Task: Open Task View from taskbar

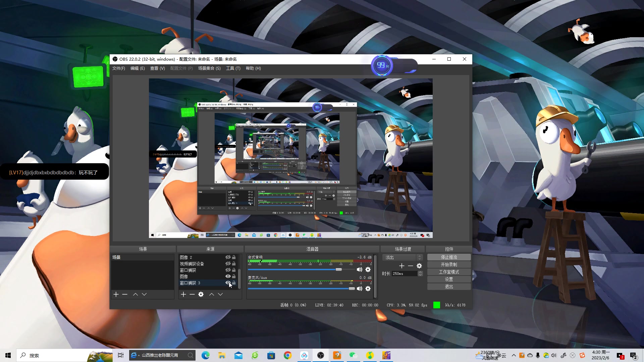Action: [x=121, y=355]
